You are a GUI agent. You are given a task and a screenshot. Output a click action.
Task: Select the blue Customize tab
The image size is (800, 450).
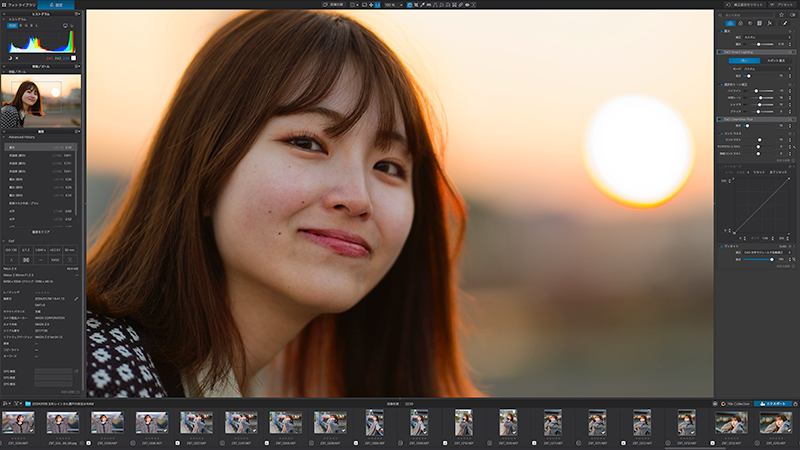[56, 5]
